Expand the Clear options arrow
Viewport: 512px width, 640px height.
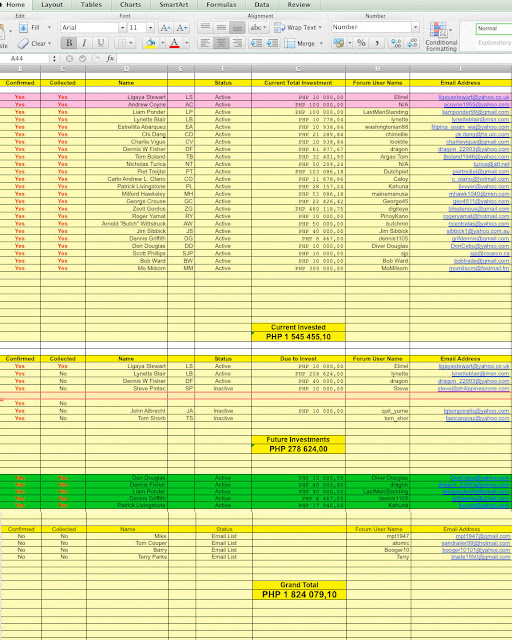click(49, 43)
